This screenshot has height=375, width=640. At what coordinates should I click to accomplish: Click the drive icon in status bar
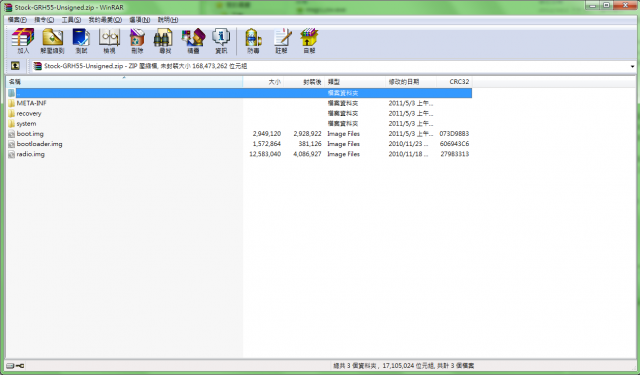[10, 366]
